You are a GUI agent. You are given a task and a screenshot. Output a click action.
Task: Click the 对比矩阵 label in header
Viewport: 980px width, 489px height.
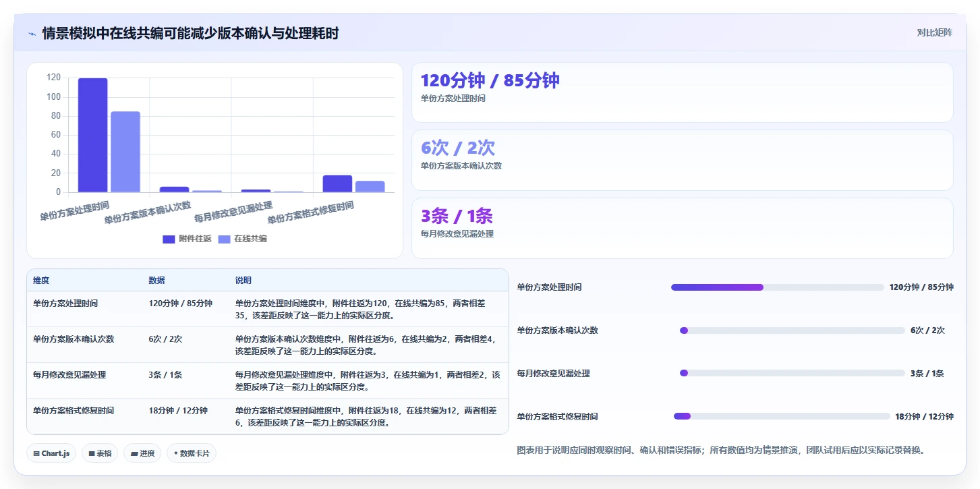tap(934, 32)
